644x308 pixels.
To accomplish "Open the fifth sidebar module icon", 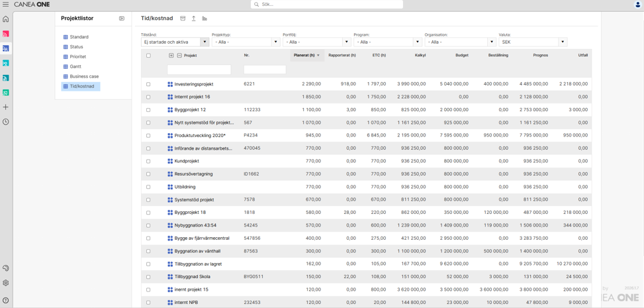I will pos(6,77).
